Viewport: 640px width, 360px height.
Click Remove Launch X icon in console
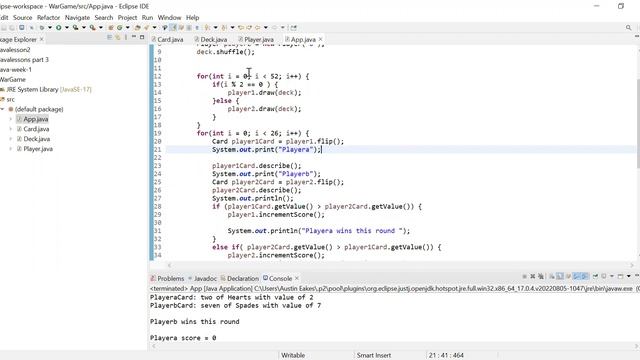coord(533,276)
